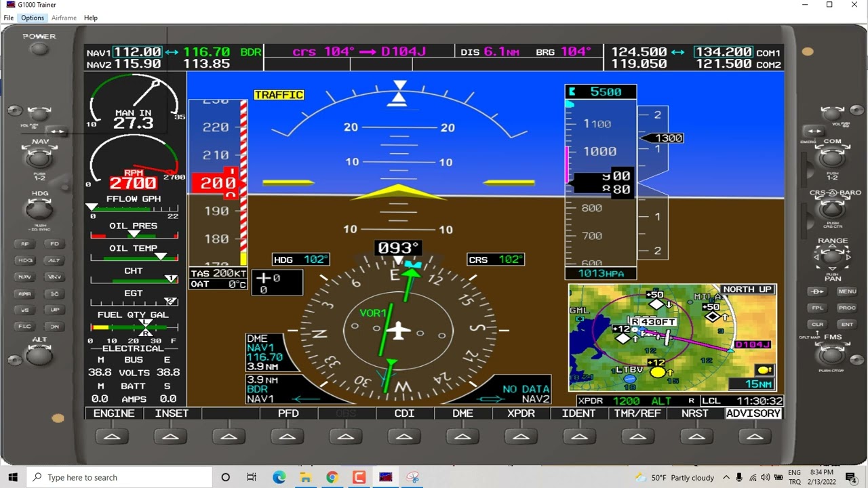
Task: Click the selected altitude 5500 box
Action: 601,91
